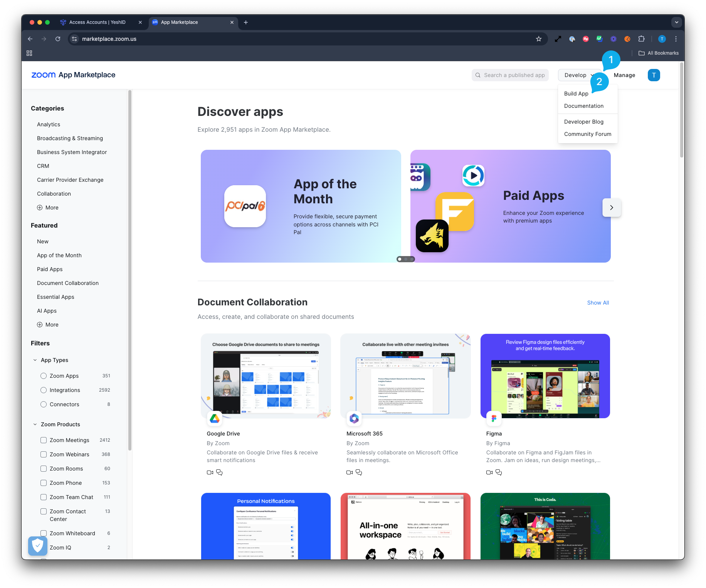Select the Zoom Apps radio button
The width and height of the screenshot is (706, 588).
click(44, 376)
